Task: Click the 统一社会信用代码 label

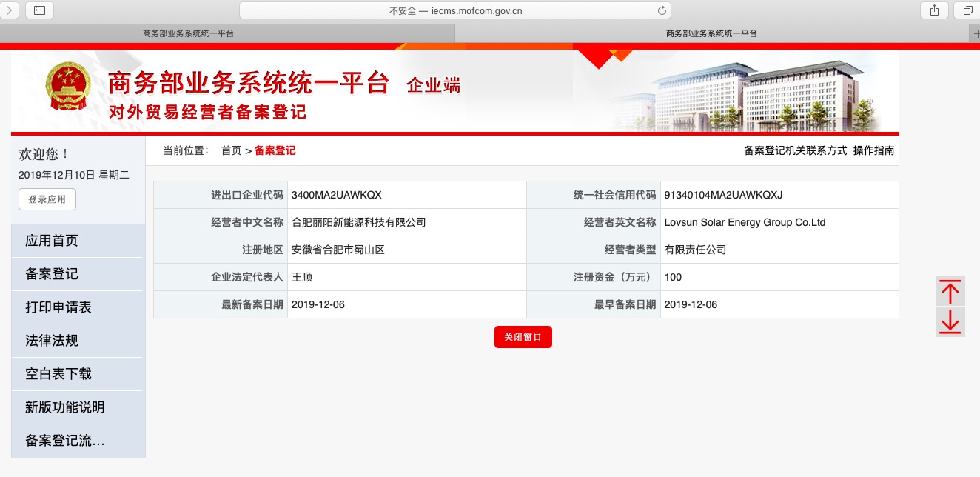Action: (x=614, y=195)
